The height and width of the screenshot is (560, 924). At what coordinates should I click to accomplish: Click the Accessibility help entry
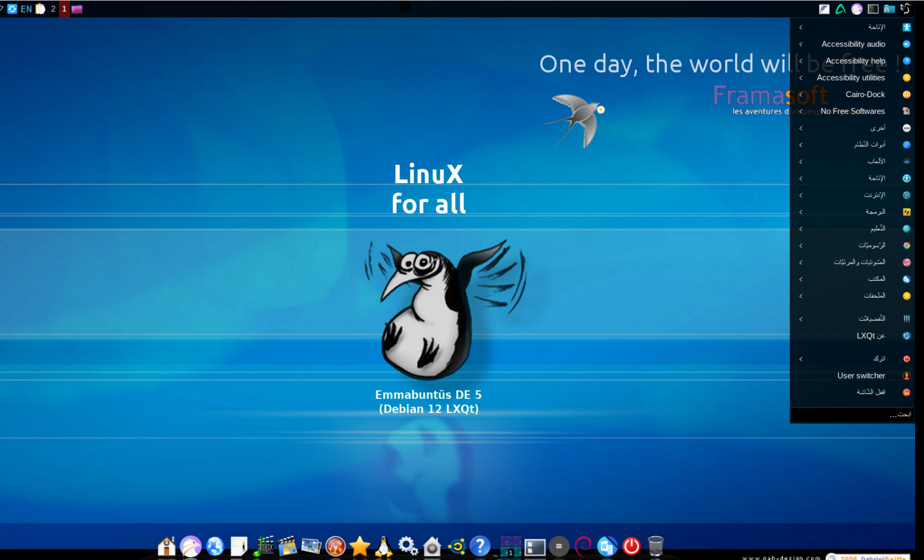[x=855, y=60]
